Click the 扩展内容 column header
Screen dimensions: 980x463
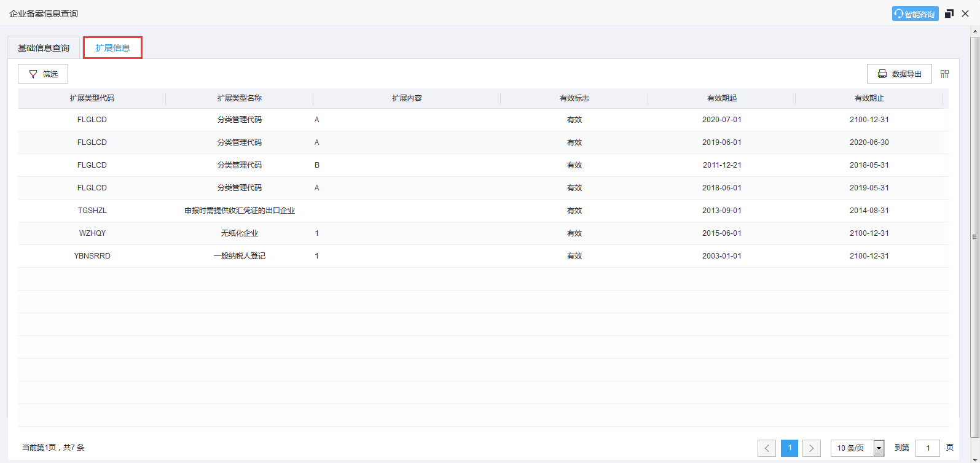click(x=407, y=98)
